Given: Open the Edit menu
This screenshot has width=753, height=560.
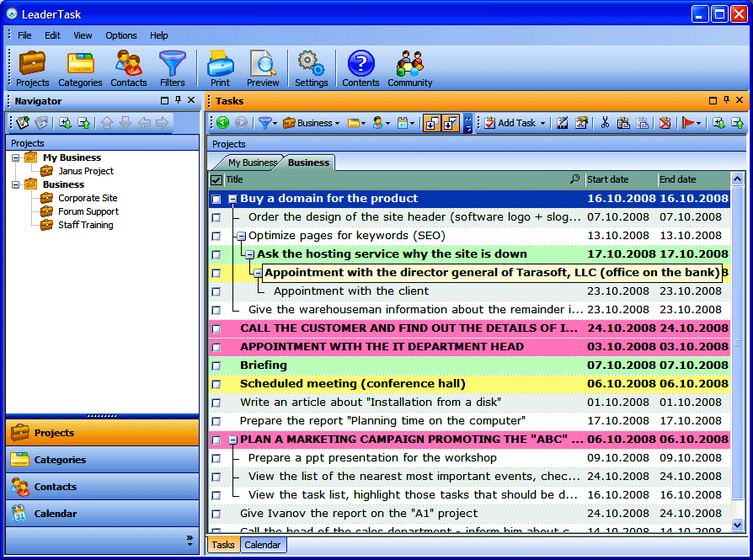Looking at the screenshot, I should tap(52, 35).
